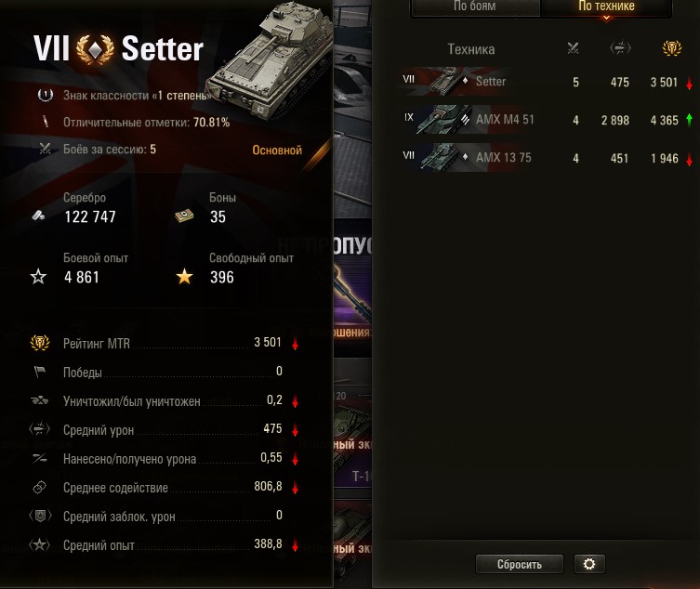Screen dimensions: 700x589
Task: Click the Рейтинг MTR laurel icon
Action: pyautogui.click(x=40, y=343)
